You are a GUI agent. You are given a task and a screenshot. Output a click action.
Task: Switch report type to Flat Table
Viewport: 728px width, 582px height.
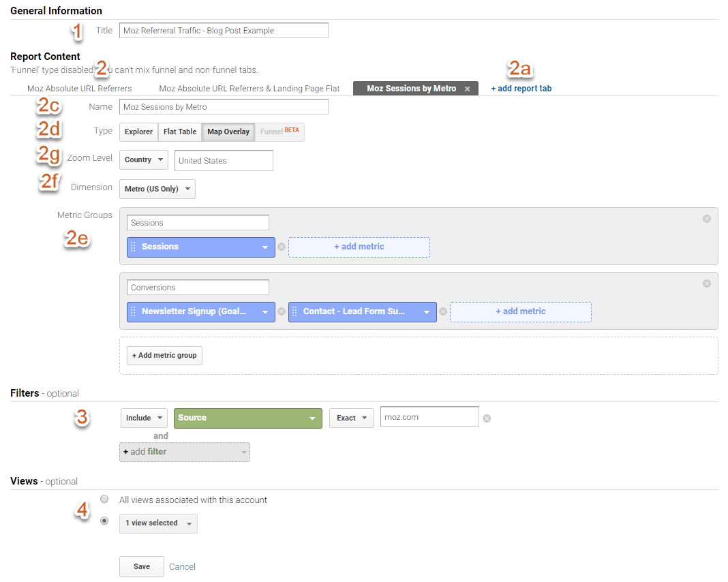click(x=180, y=132)
